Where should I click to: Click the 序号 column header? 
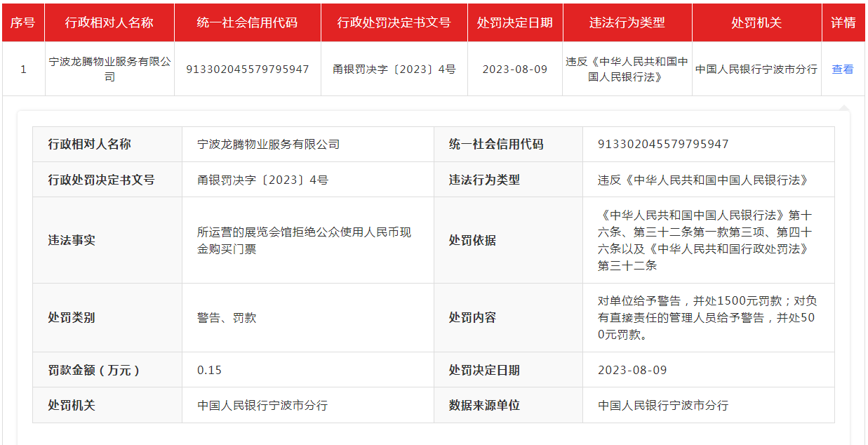(x=23, y=22)
